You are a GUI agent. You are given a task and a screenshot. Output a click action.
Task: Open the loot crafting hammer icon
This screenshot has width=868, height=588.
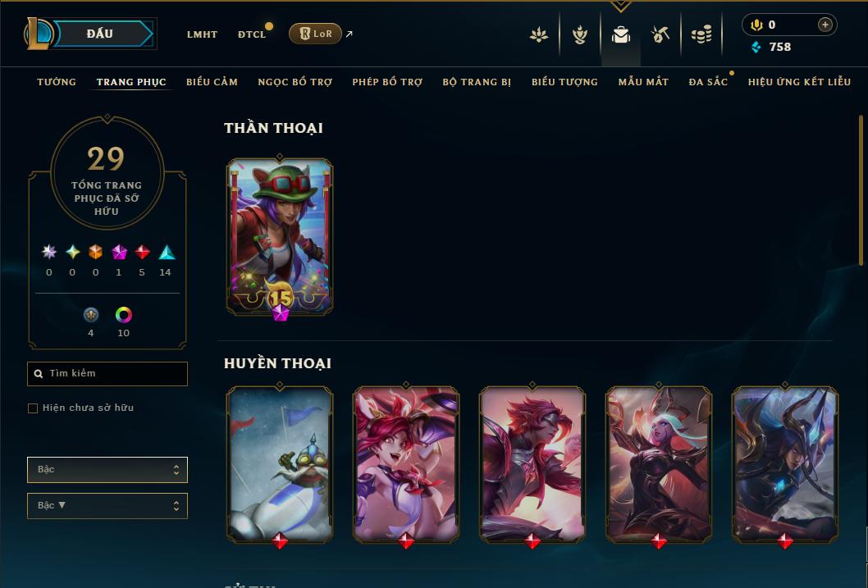[x=660, y=34]
